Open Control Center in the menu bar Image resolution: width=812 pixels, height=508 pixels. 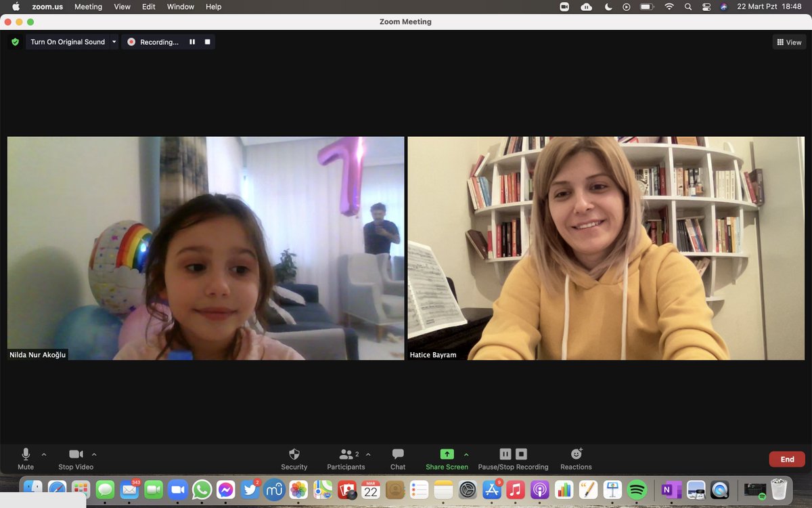point(706,7)
